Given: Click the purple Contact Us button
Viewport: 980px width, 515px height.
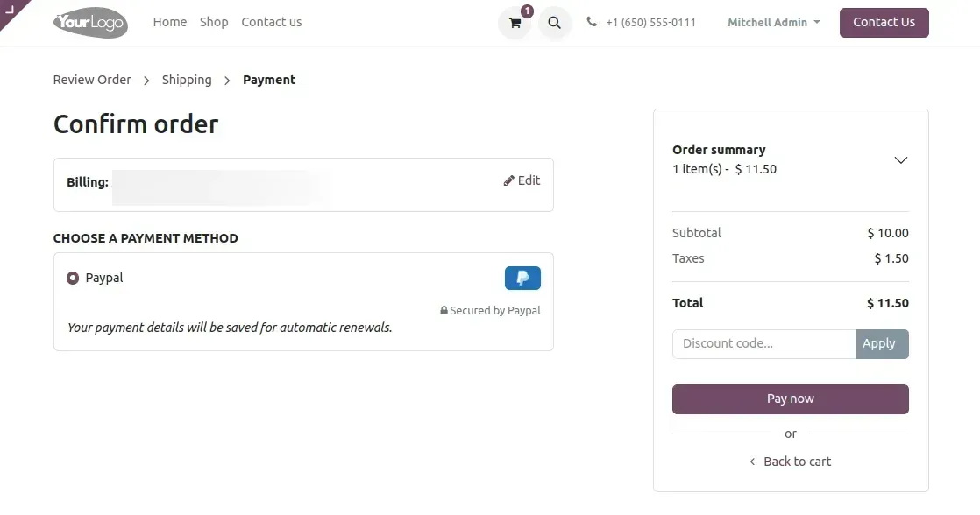Looking at the screenshot, I should point(884,22).
